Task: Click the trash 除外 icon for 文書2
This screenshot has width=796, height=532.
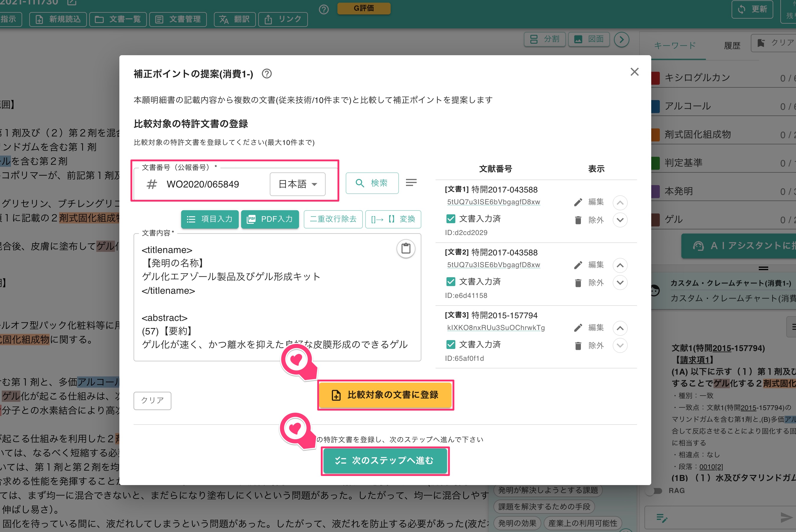Action: [x=578, y=283]
